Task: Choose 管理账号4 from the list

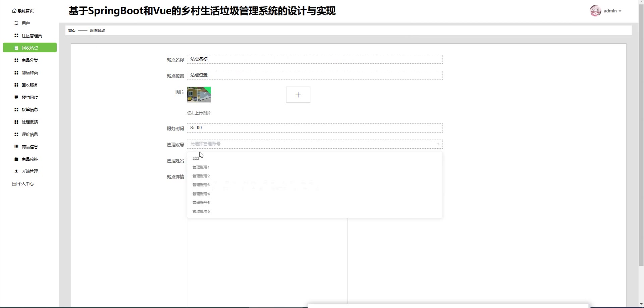Action: (x=315, y=194)
